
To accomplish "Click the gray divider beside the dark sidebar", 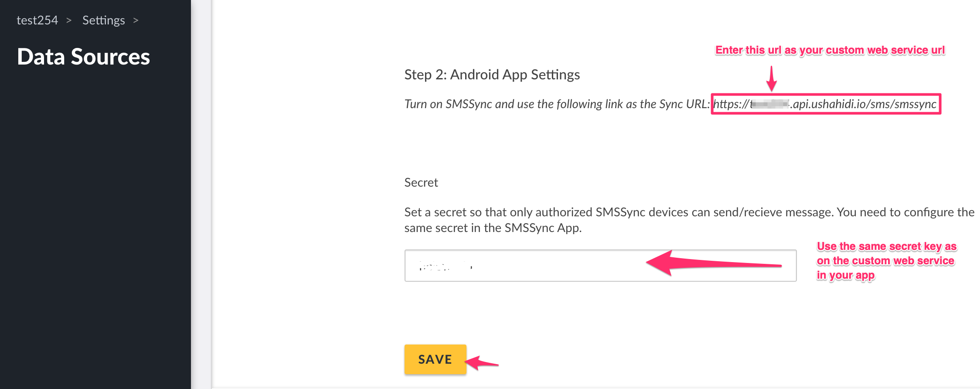I will coord(201,194).
